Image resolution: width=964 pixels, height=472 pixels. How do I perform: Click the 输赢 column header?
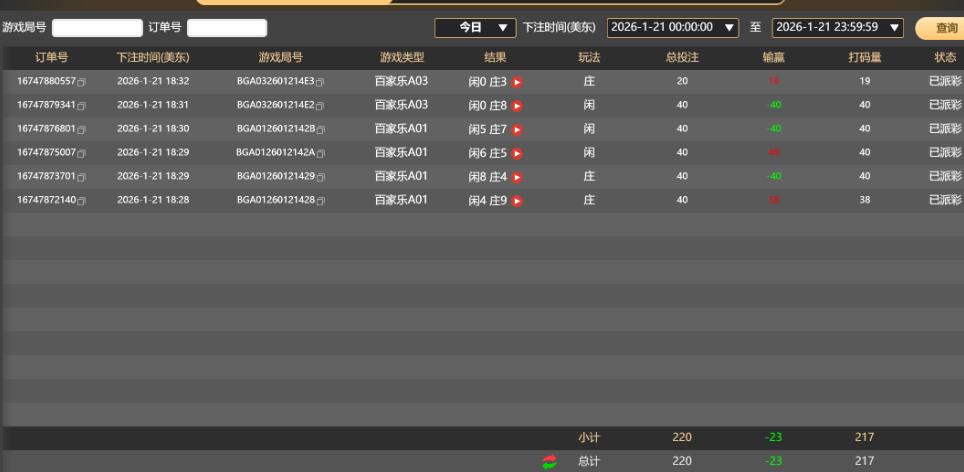pyautogui.click(x=774, y=58)
